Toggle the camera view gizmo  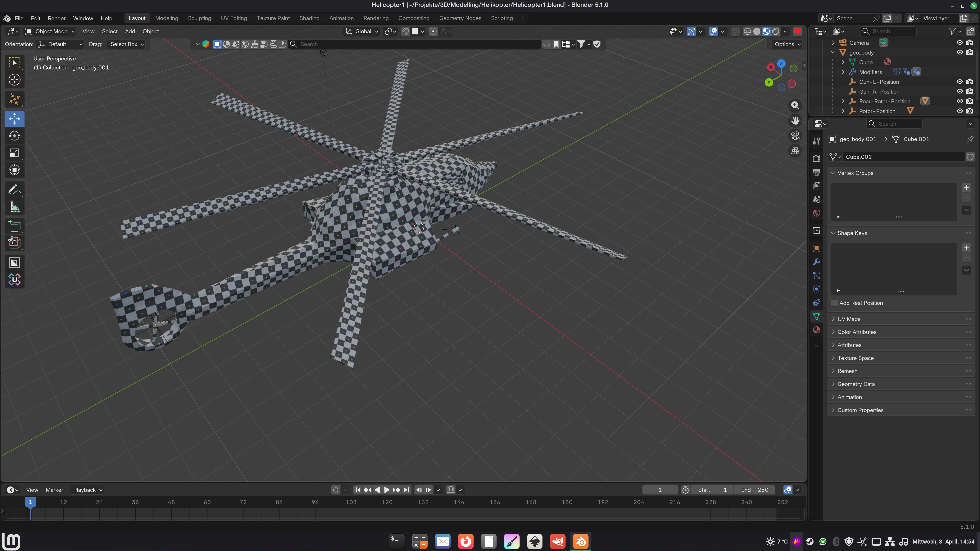pyautogui.click(x=795, y=136)
